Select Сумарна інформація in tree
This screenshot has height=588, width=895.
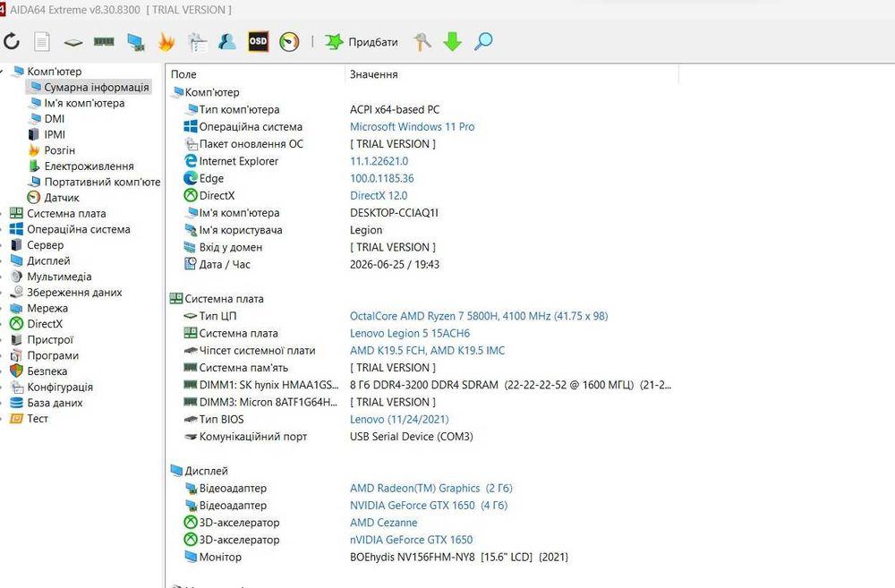click(x=89, y=88)
